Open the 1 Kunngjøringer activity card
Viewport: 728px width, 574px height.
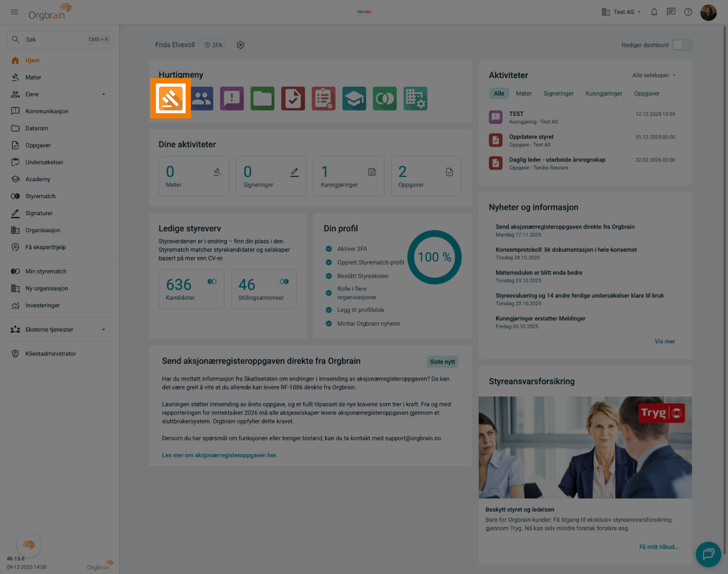tap(349, 176)
